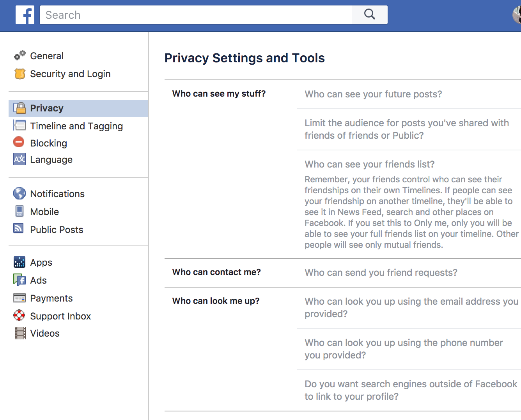Viewport: 521px width, 420px height.
Task: Click the General gears icon
Action: (x=19, y=56)
